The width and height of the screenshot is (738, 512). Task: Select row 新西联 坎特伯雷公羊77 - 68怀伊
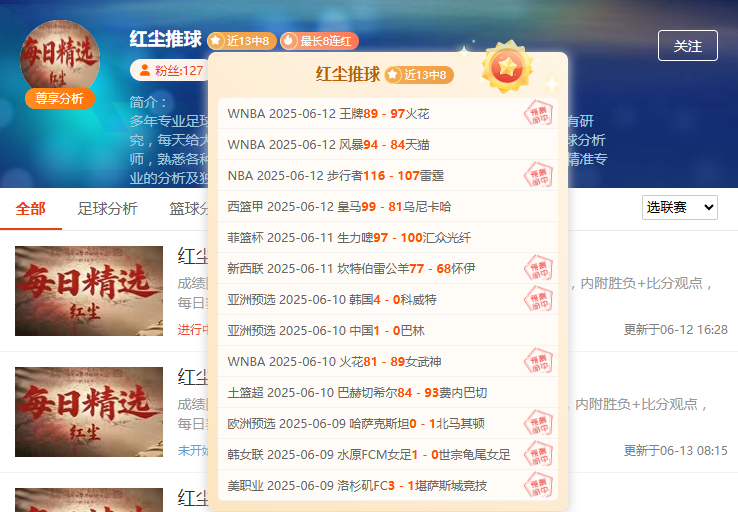[x=388, y=269]
